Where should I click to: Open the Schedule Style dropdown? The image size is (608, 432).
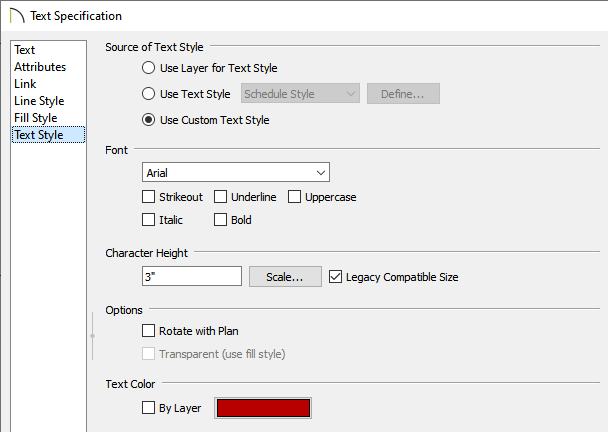coord(300,94)
